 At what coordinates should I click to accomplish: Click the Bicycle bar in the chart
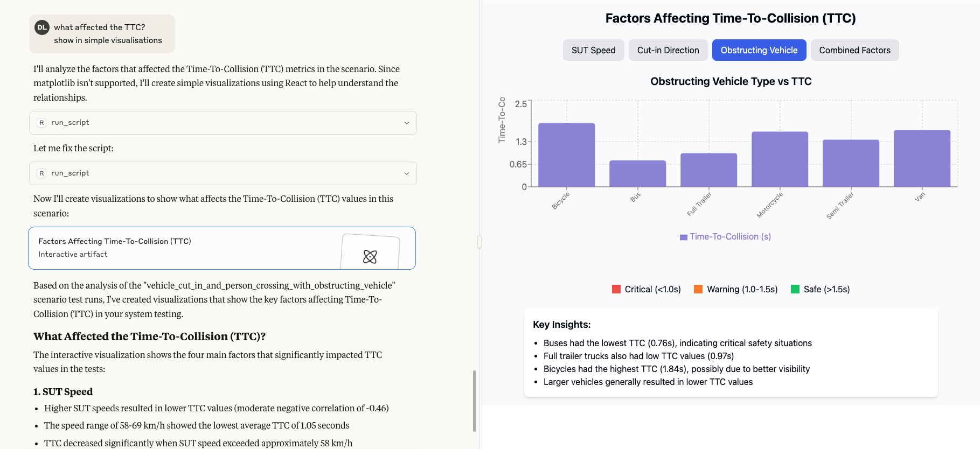[x=566, y=155]
